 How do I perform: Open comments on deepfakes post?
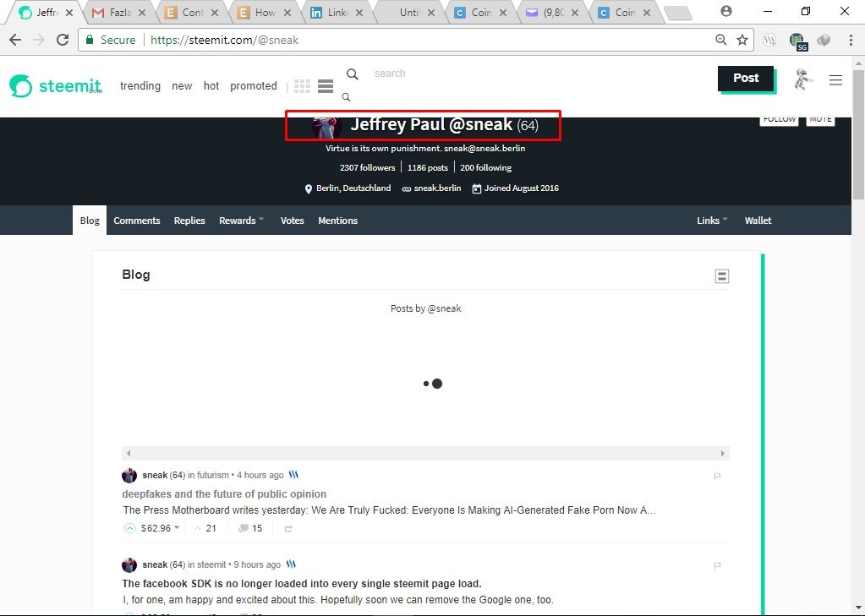point(250,528)
